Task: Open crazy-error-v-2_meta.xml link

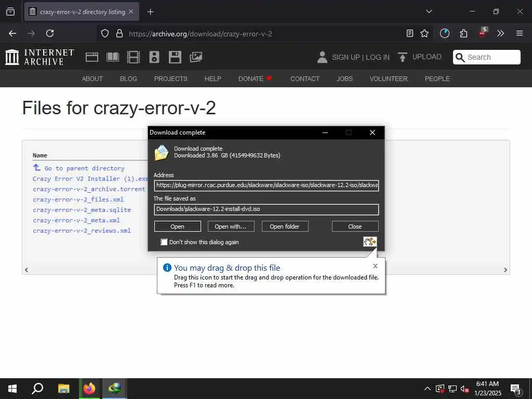Action: tap(76, 220)
